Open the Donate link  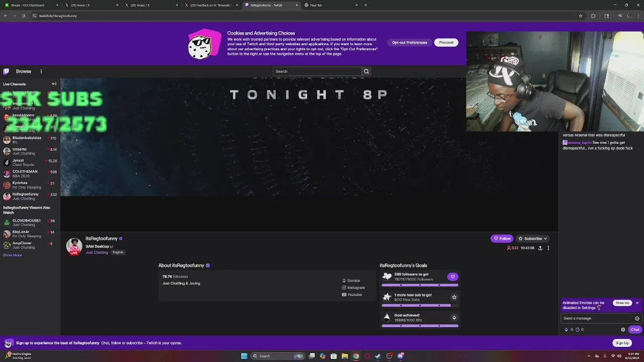(351, 281)
